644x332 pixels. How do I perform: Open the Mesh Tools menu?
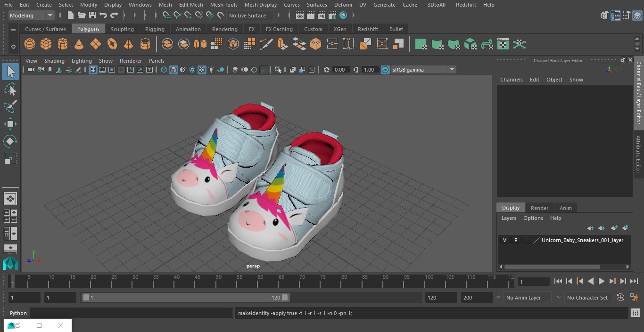[x=223, y=5]
